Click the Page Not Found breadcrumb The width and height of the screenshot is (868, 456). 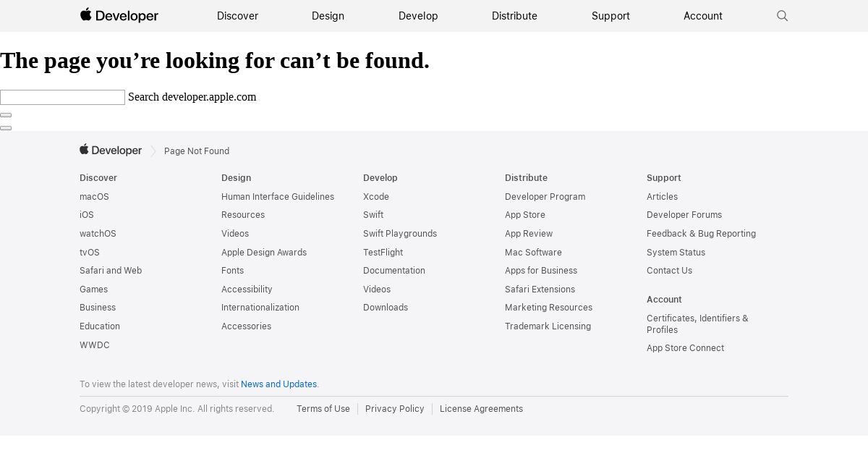click(x=197, y=151)
